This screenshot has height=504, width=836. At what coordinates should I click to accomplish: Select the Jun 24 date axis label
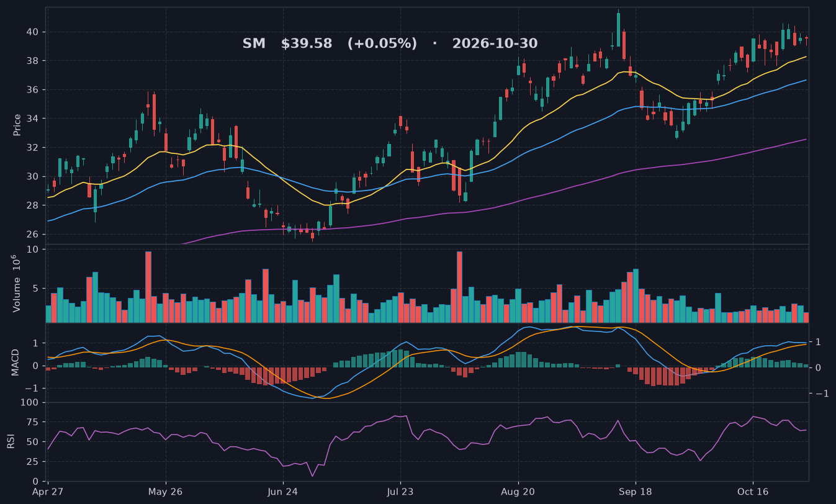(x=283, y=492)
